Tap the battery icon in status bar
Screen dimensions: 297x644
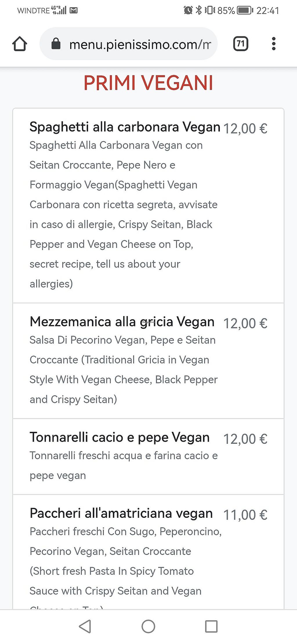click(245, 11)
